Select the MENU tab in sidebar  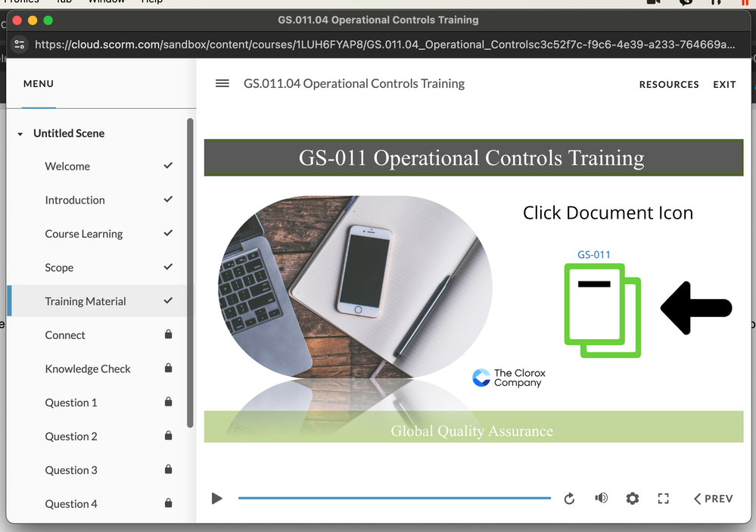coord(39,84)
